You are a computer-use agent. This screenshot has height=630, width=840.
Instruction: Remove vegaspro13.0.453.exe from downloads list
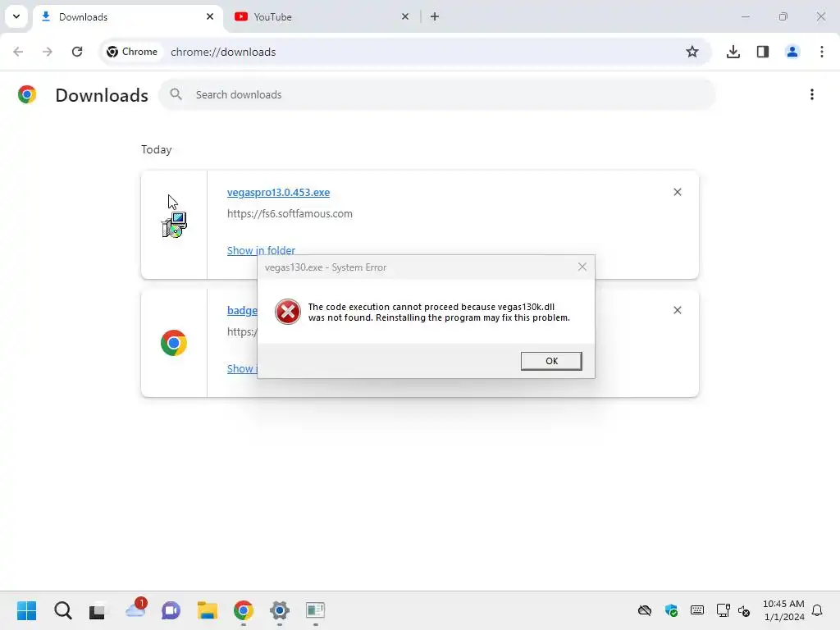[677, 192]
